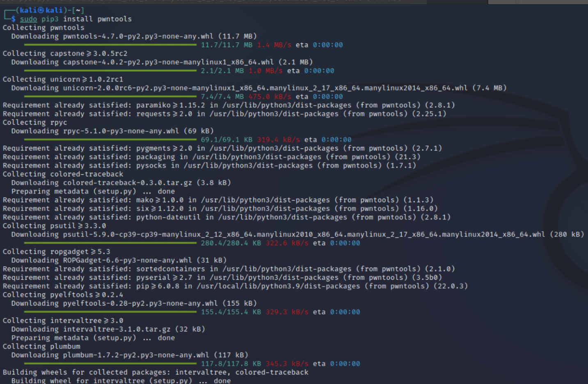The height and width of the screenshot is (384, 588).
Task: Click the 'Collecting rpyc' line
Action: [x=35, y=122]
